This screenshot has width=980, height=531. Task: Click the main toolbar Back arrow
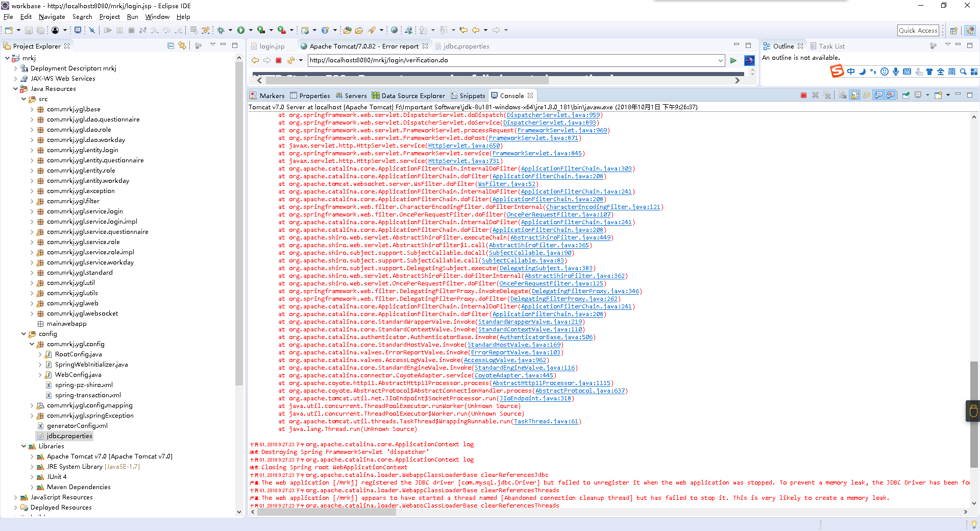476,30
